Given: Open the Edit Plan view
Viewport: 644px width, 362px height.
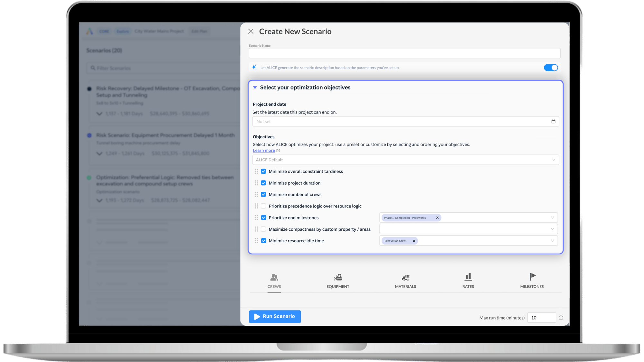Looking at the screenshot, I should (x=199, y=31).
